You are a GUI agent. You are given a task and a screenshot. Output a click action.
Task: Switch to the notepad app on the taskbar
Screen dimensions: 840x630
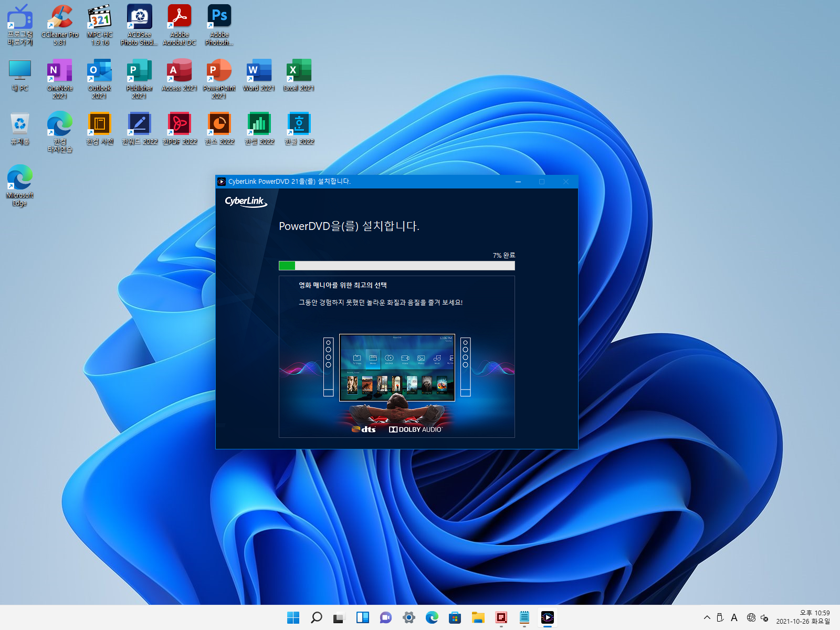[x=524, y=618]
